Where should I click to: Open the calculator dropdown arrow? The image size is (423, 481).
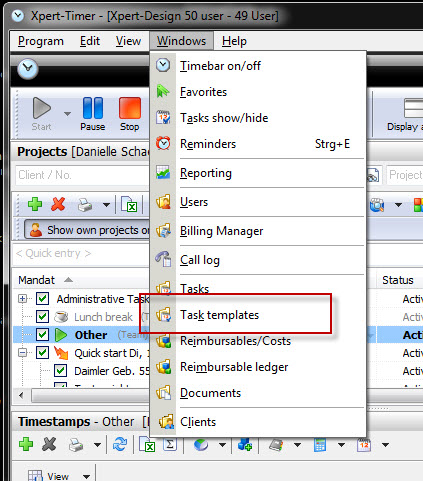click(341, 445)
